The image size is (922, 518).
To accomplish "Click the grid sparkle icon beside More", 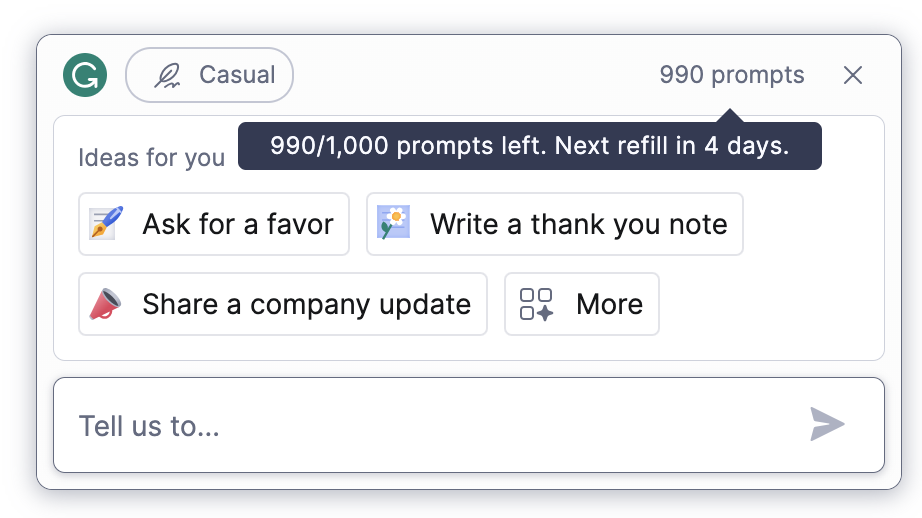I will tap(536, 304).
